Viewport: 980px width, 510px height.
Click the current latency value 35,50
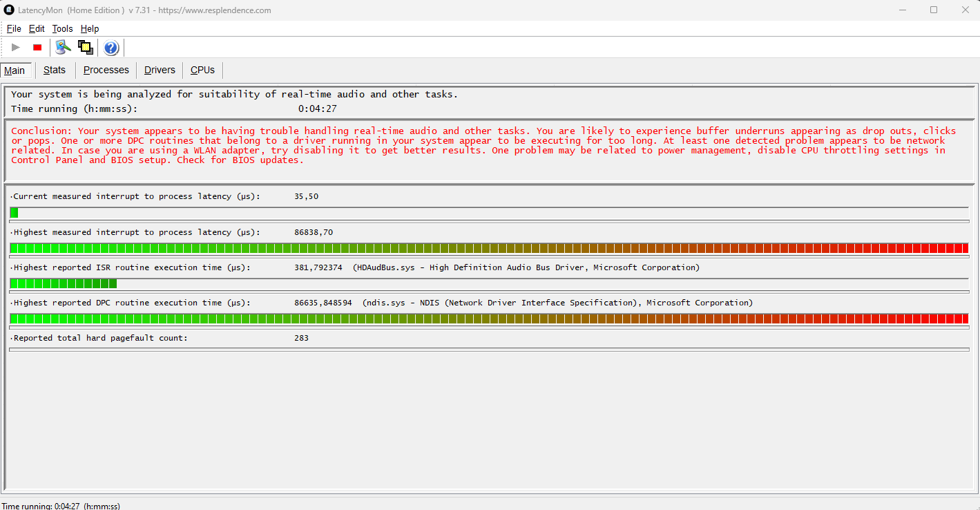pos(307,196)
